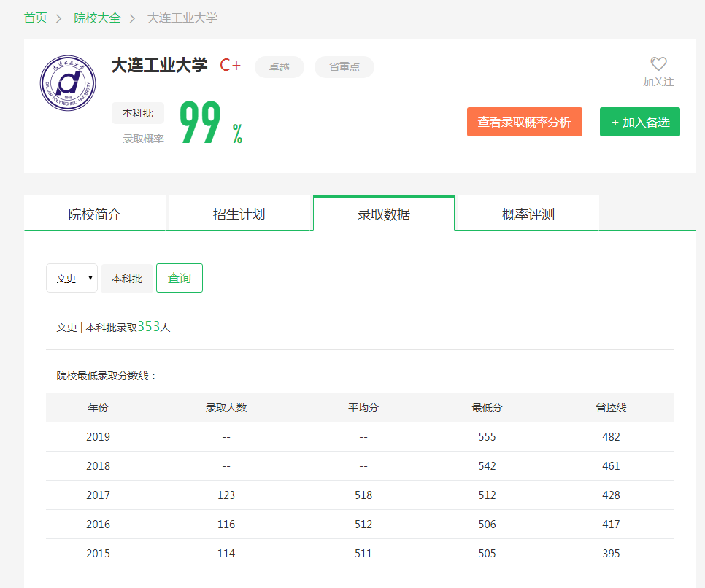Viewport: 705px width, 588px height.
Task: Open the 文史 subject dropdown
Action: [72, 278]
